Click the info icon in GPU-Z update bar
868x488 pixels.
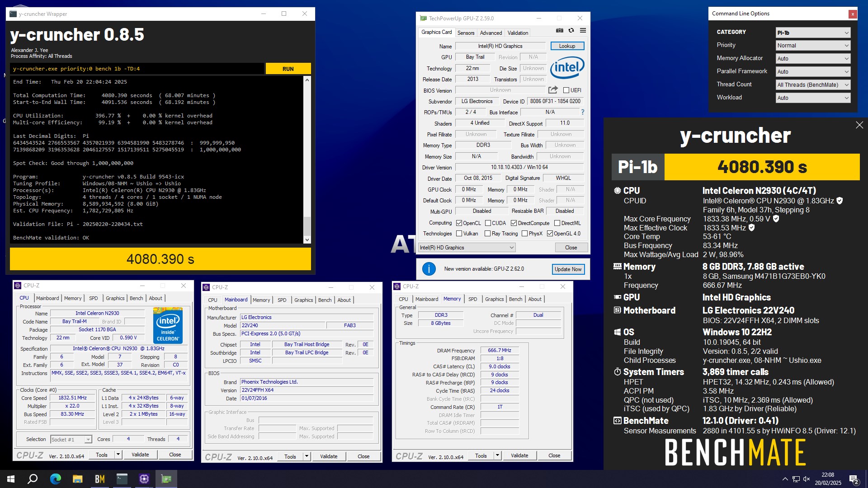(x=429, y=269)
